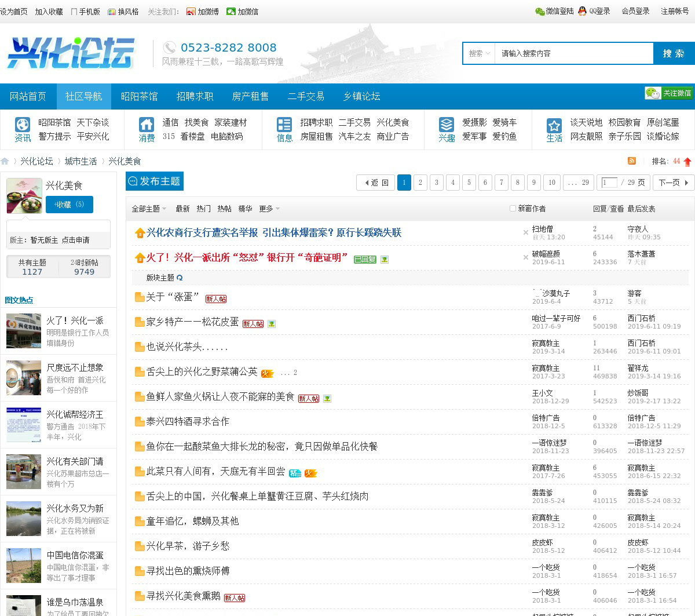Image resolution: width=695 pixels, height=616 pixels.
Task: Click the search content input field
Action: coord(573,53)
